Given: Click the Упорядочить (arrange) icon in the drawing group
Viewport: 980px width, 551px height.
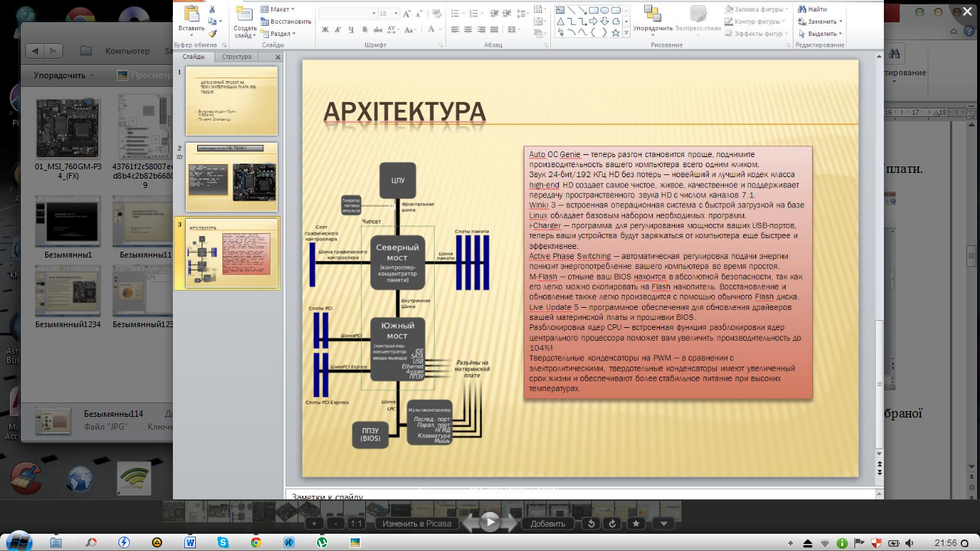Looking at the screenshot, I should point(652,13).
